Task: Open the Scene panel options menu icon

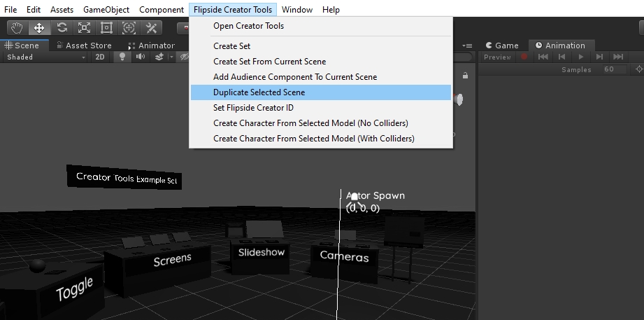Action: (467, 46)
